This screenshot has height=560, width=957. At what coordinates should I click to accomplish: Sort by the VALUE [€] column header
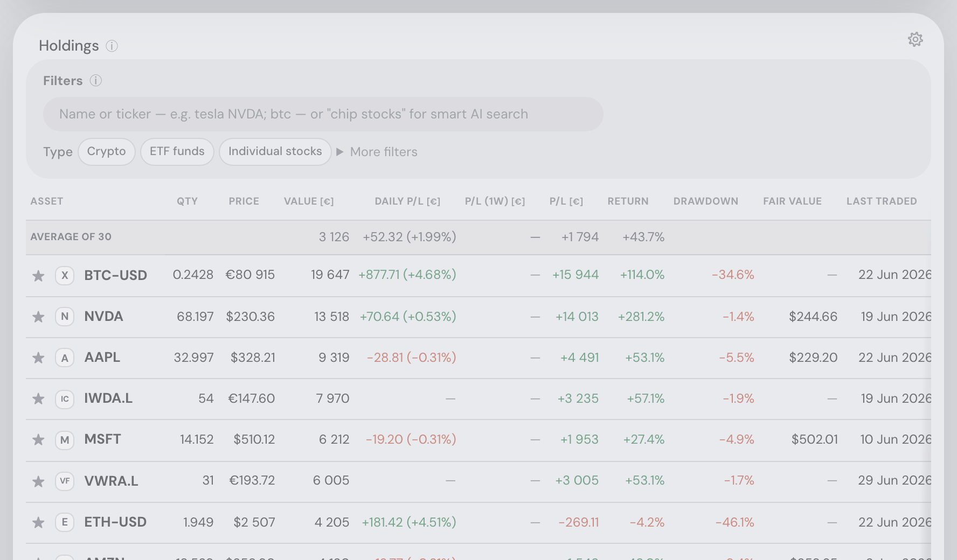(309, 201)
